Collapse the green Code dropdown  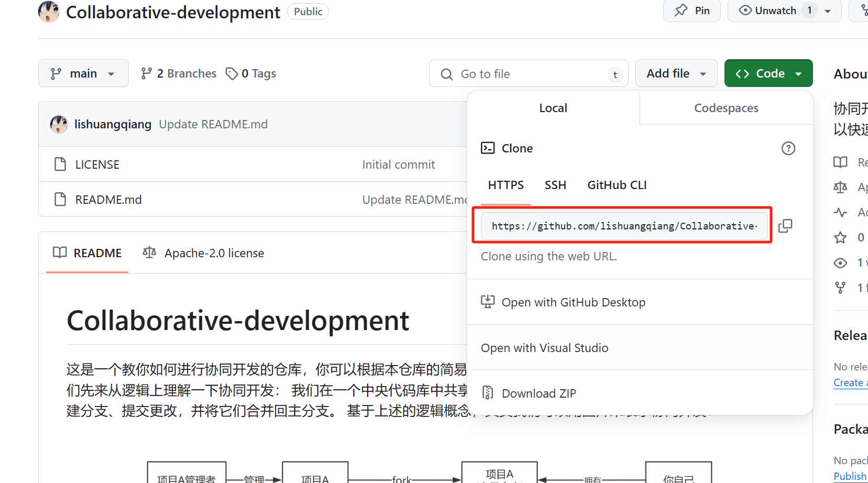768,73
